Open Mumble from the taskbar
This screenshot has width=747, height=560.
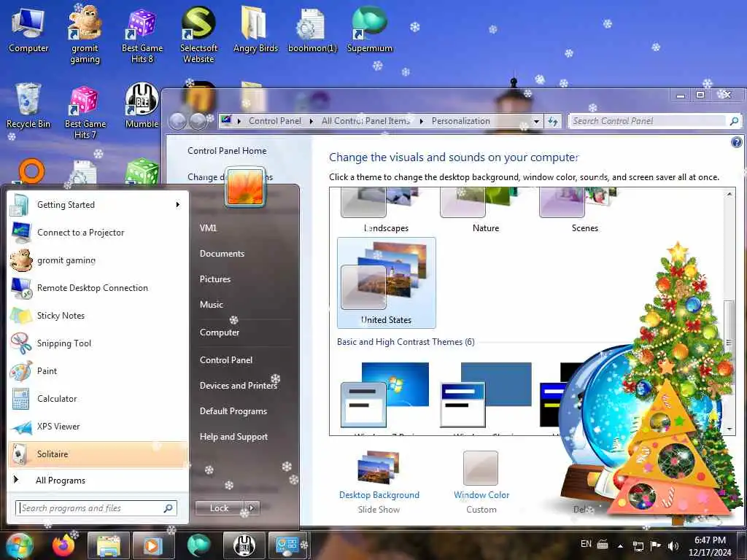tap(244, 545)
